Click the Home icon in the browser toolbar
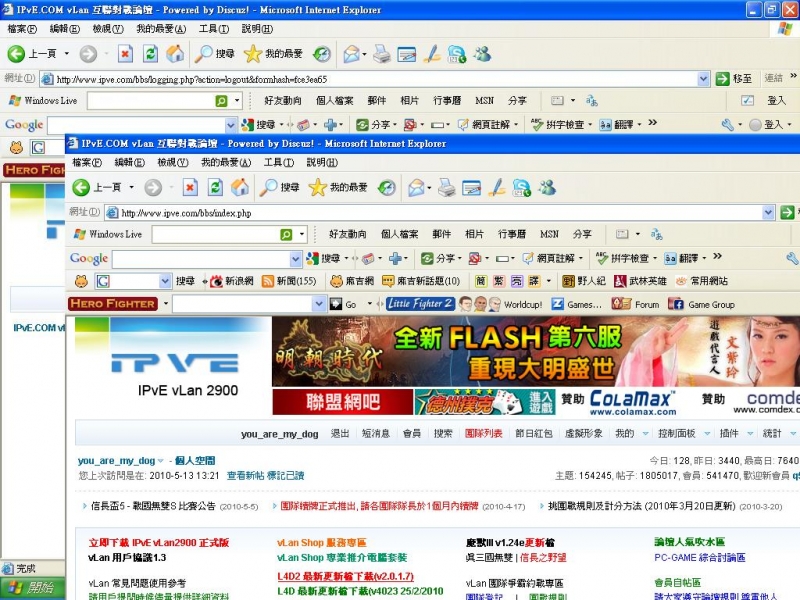This screenshot has height=600, width=800. click(x=238, y=188)
